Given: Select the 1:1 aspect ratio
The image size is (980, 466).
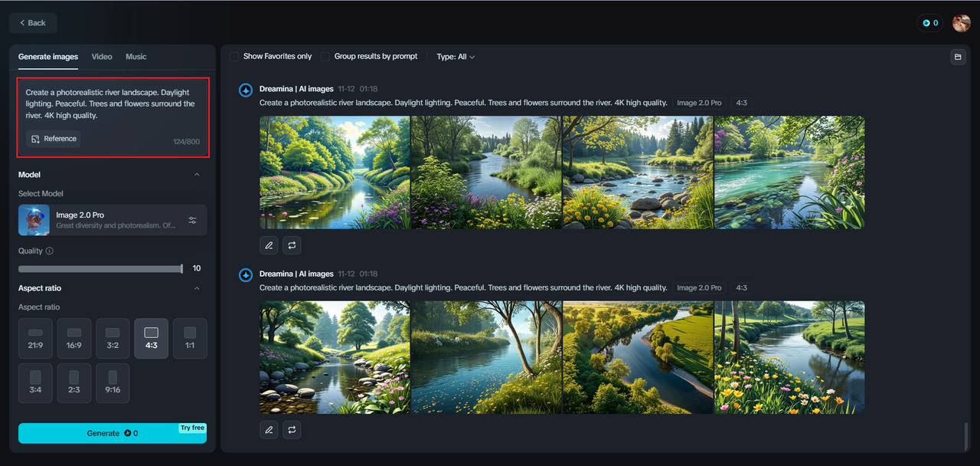Looking at the screenshot, I should (190, 338).
